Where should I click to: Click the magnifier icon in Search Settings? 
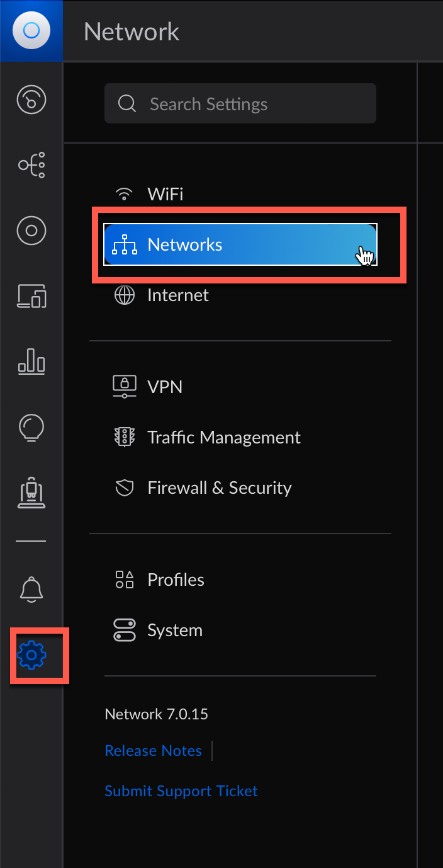pyautogui.click(x=126, y=103)
